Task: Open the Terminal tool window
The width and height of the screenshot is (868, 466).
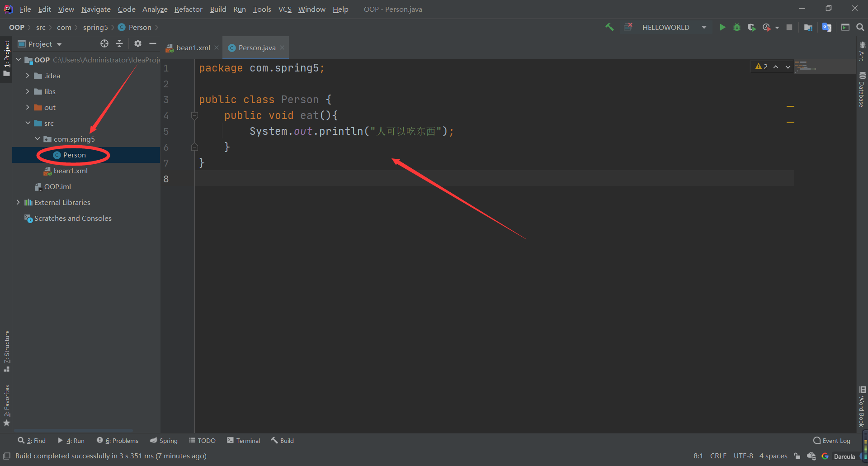Action: [243, 441]
